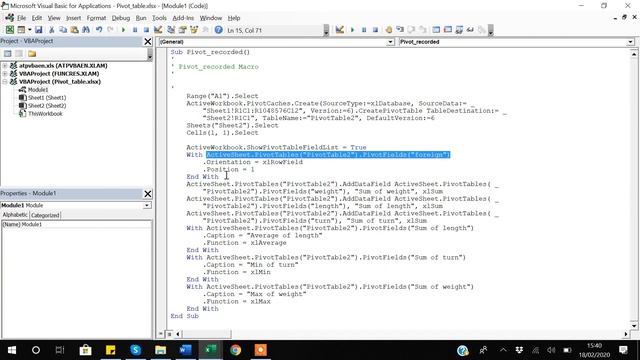Open the Locals Window icon
640x360 pixels.
(436, 30)
